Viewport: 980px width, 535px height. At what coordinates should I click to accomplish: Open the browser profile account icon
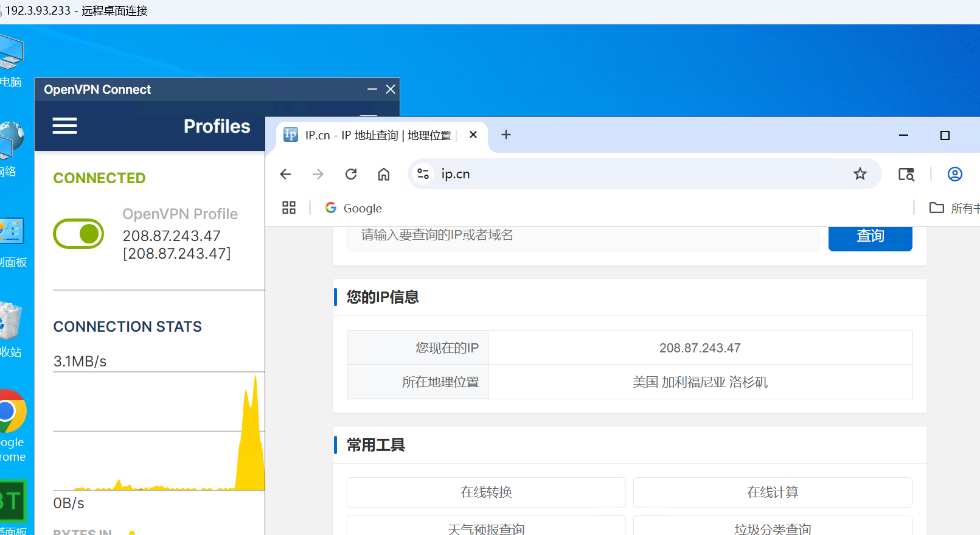point(954,174)
